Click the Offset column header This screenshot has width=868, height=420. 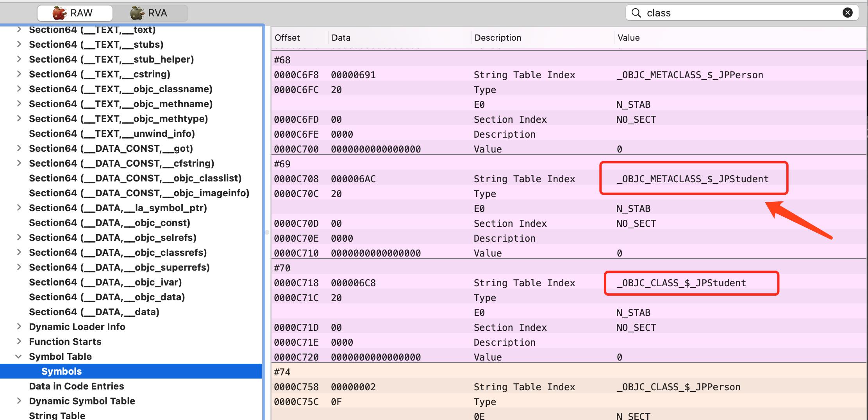pos(300,38)
